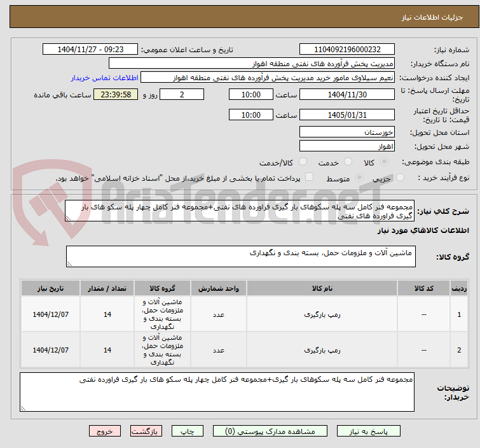Click the buyer organization name field

pyautogui.click(x=252, y=64)
